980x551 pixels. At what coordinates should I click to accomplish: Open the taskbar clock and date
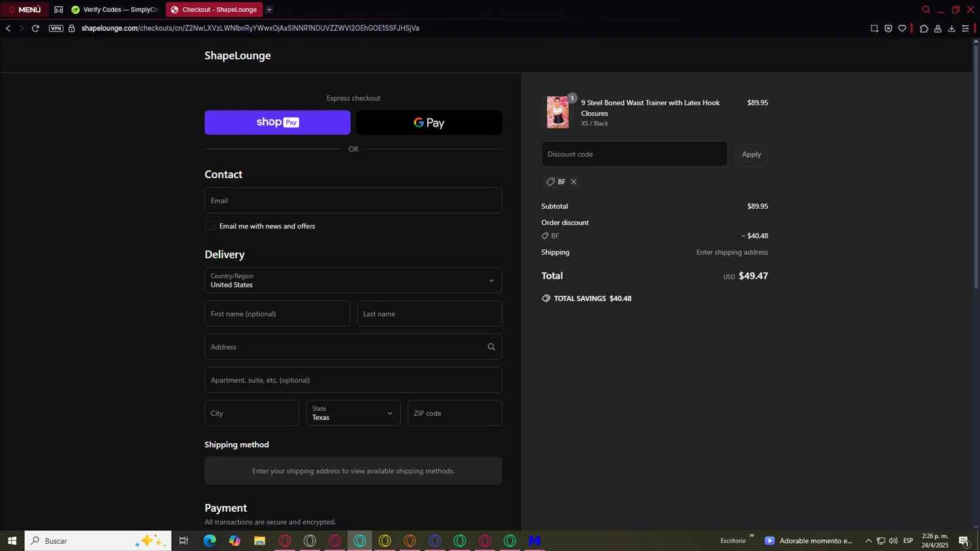point(935,541)
